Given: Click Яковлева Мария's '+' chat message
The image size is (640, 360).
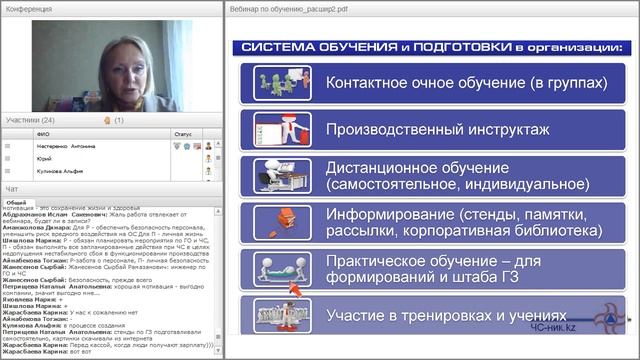Looking at the screenshot, I should point(33,300).
